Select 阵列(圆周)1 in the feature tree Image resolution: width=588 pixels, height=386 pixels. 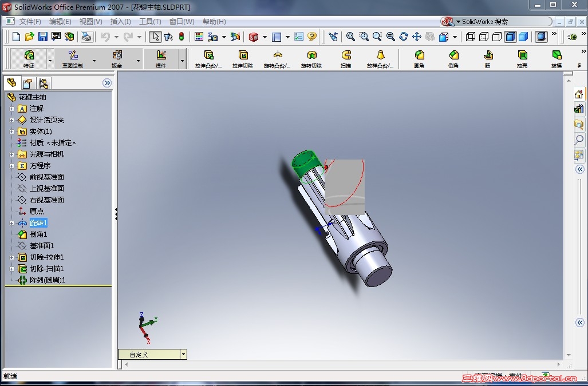click(48, 280)
